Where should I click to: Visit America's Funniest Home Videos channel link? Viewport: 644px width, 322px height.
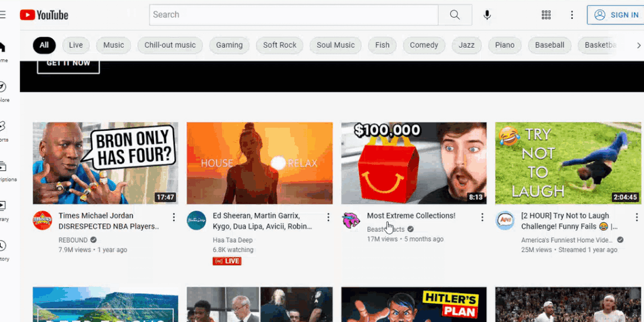tap(568, 240)
